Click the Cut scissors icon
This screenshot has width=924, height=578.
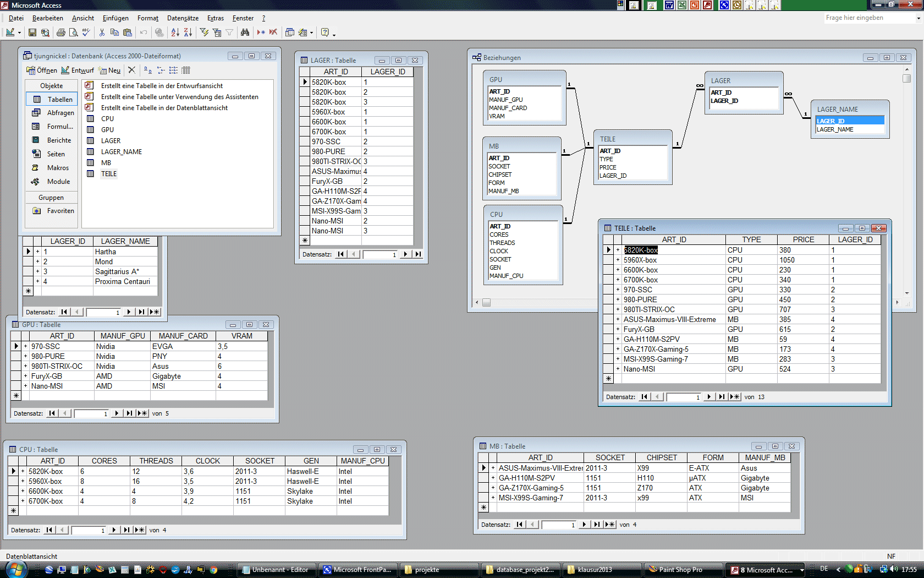click(102, 32)
